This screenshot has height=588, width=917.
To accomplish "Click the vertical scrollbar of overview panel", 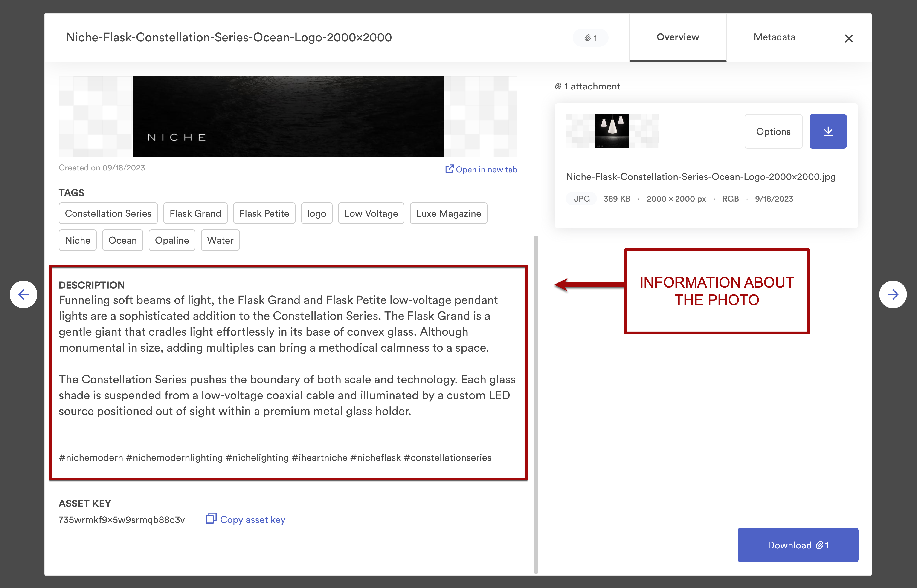I will tap(536, 405).
